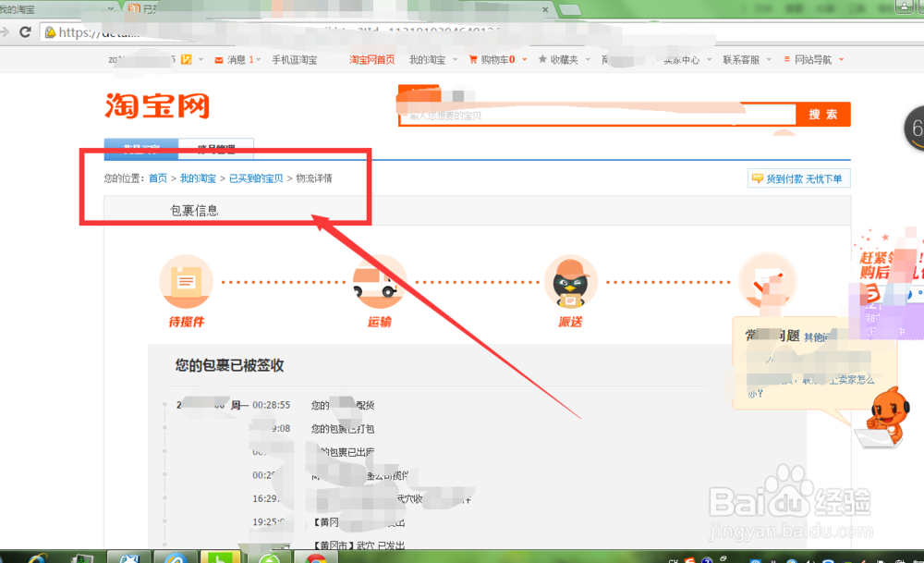Screen dimensions: 924x563
Task: Open the 消息 envelope icon in the top bar
Action: (219, 60)
